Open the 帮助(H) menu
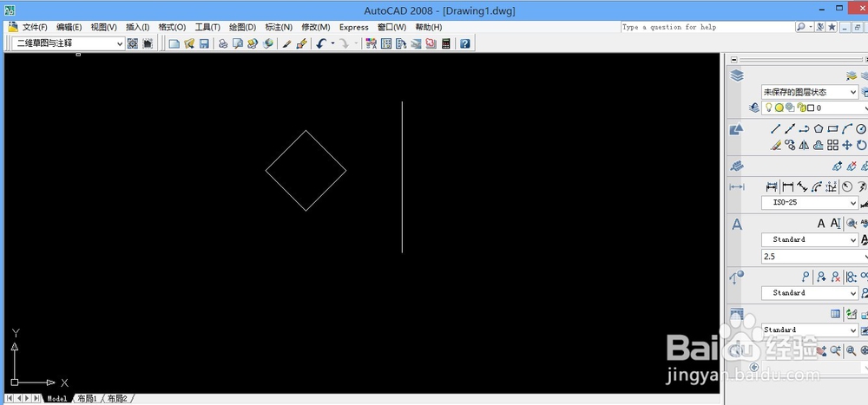The image size is (868, 405). click(x=429, y=27)
